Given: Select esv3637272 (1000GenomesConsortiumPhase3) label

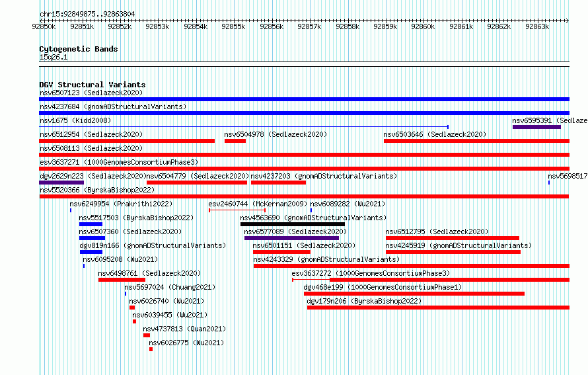Looking at the screenshot, I should 371,273.
